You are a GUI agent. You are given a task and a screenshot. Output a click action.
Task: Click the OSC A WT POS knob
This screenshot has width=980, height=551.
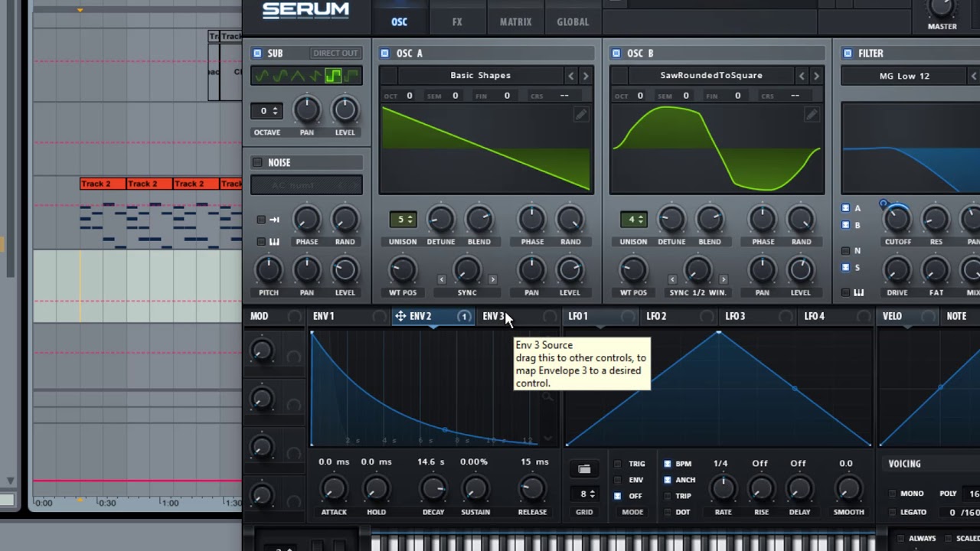403,269
